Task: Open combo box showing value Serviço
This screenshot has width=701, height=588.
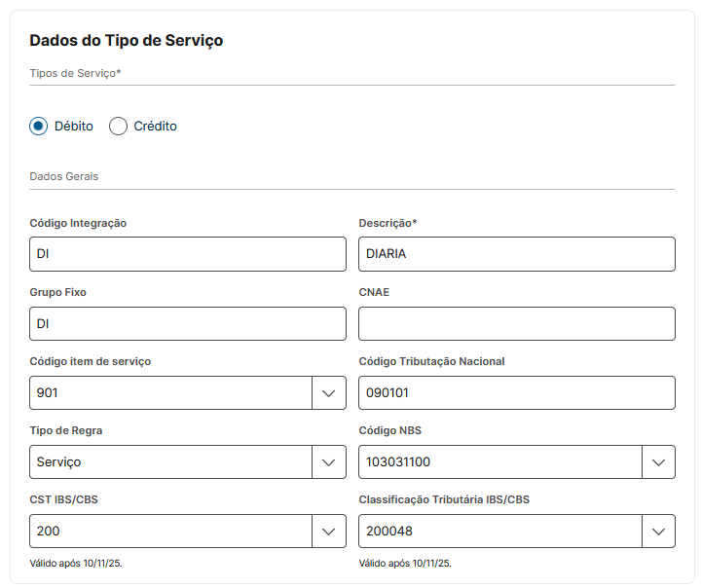Action: (170, 462)
